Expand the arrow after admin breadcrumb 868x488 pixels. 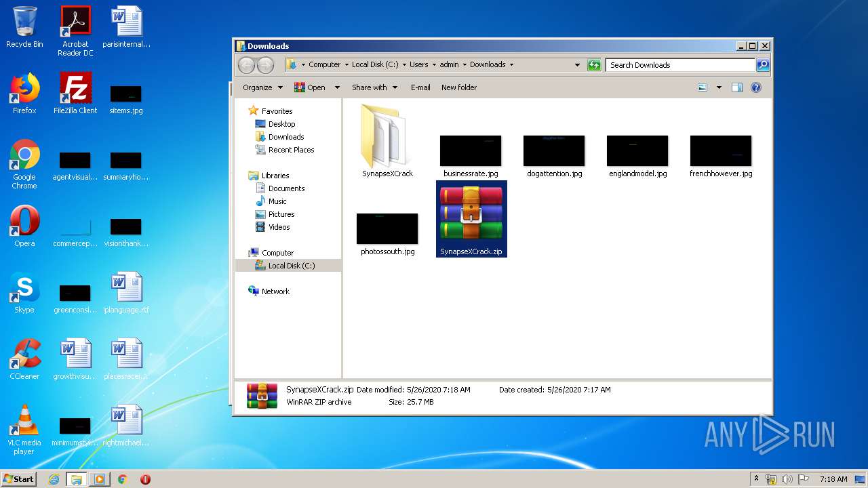(465, 65)
